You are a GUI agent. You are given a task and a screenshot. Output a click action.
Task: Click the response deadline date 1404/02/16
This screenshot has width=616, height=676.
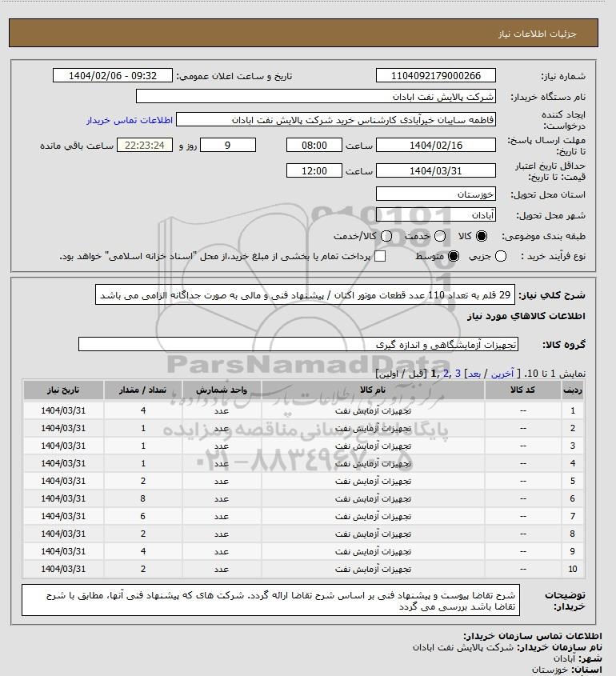(436, 145)
